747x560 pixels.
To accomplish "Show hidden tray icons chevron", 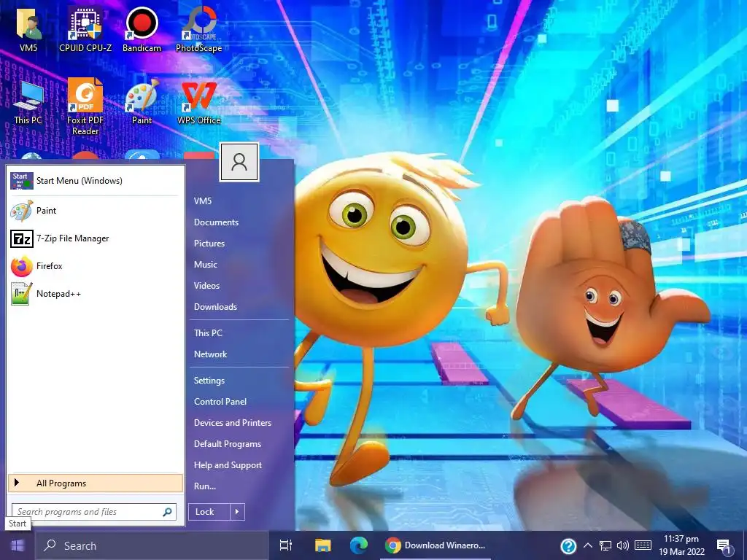I will 588,545.
